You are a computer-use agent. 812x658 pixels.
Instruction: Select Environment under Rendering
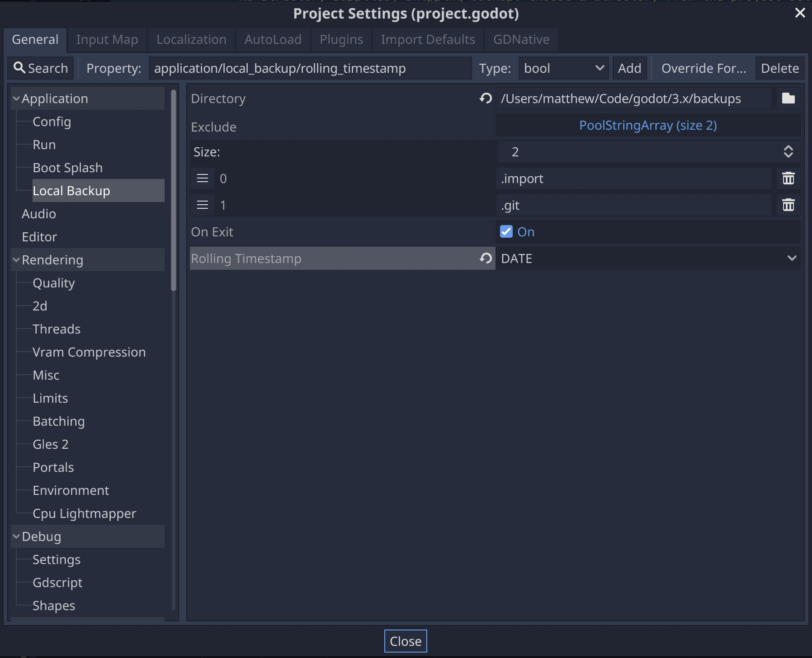coord(71,490)
